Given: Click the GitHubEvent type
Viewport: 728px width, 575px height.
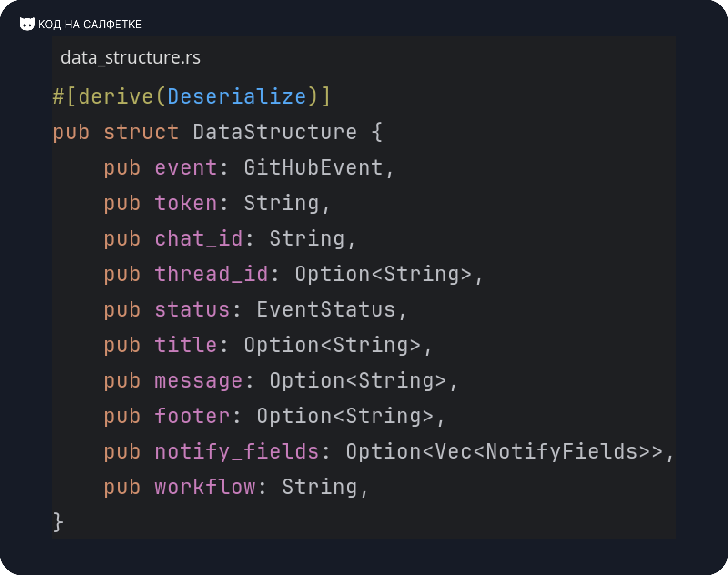Looking at the screenshot, I should [x=313, y=167].
